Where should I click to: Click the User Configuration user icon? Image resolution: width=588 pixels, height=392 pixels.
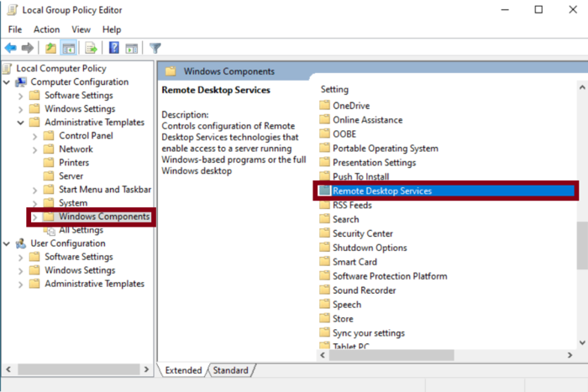pyautogui.click(x=22, y=243)
